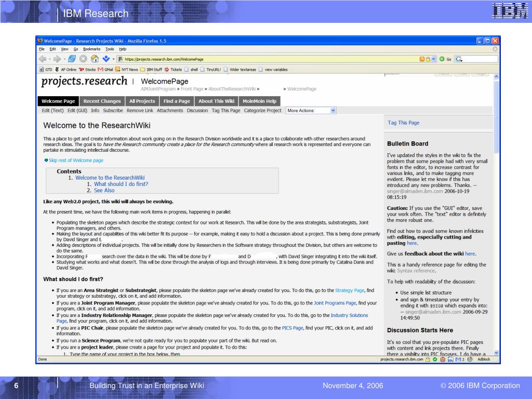Screen dimensions: 532x399
Task: Open the shell bookmark
Action: point(191,70)
